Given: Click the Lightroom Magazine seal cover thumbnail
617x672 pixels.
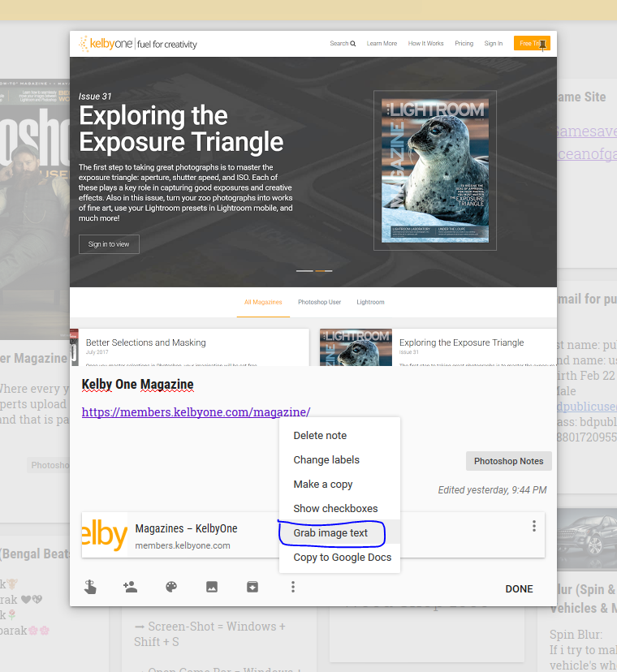Looking at the screenshot, I should (435, 170).
